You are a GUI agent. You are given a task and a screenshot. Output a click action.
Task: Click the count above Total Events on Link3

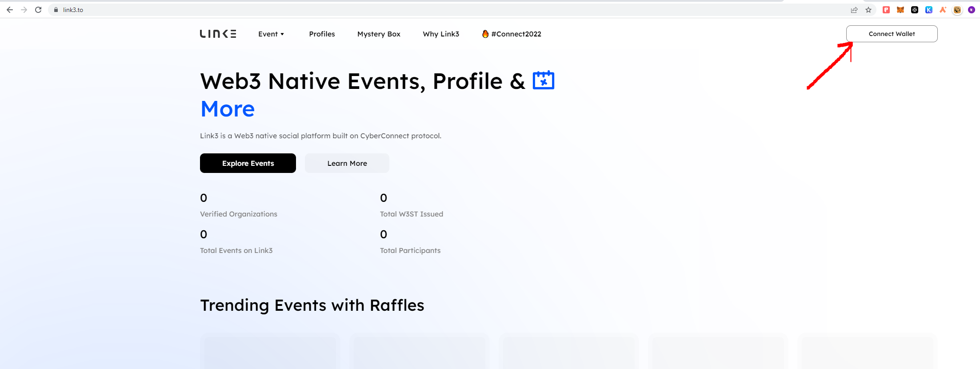pos(204,234)
